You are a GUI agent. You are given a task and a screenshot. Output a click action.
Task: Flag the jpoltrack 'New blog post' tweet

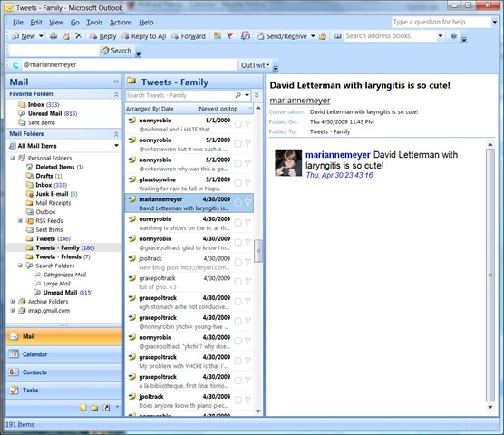[x=247, y=262]
